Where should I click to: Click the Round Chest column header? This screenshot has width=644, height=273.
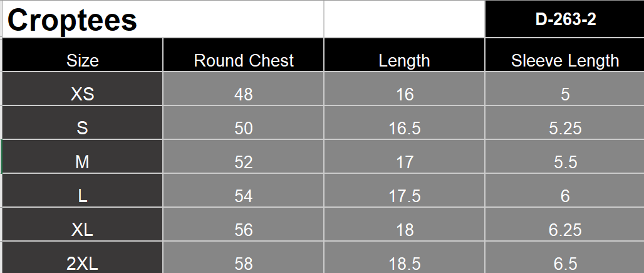point(244,60)
